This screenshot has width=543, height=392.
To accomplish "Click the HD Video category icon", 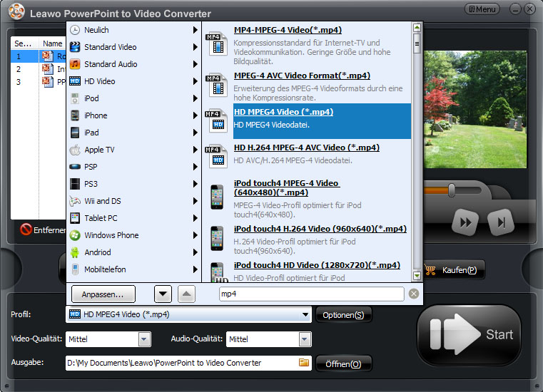I will click(75, 81).
